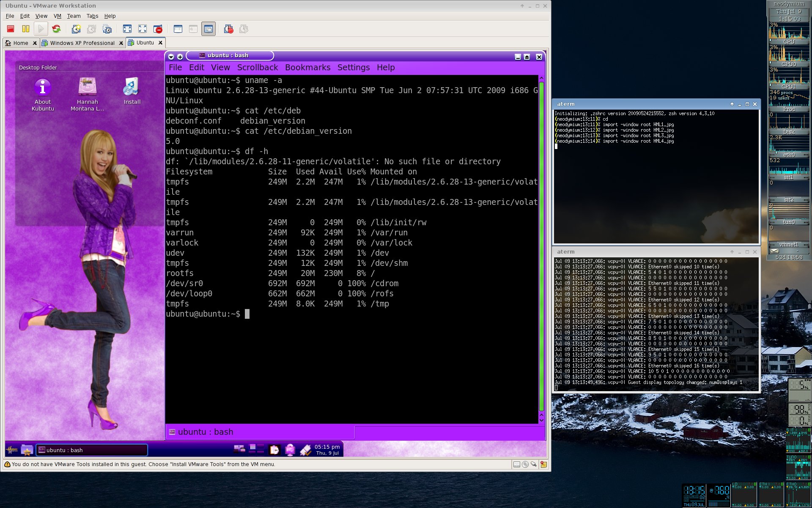Image resolution: width=812 pixels, height=508 pixels.
Task: Pause the VM with the yellow Suspend icon
Action: [x=26, y=29]
